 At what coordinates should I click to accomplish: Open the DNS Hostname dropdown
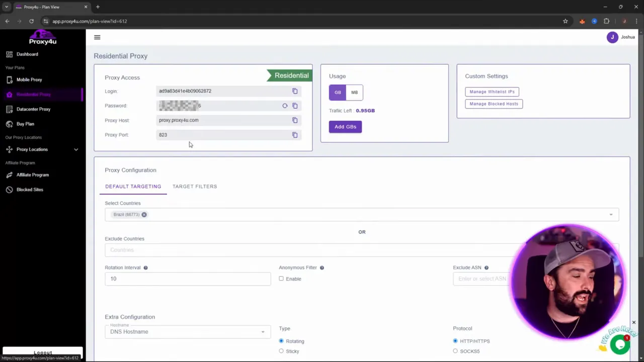pos(262,331)
